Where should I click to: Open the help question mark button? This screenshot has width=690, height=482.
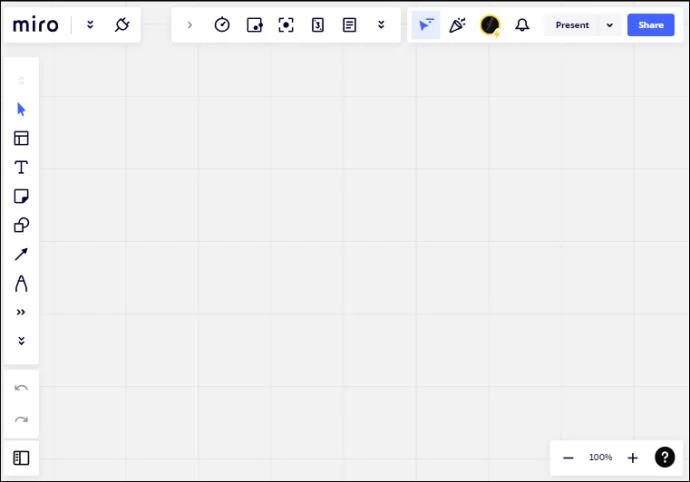pos(664,457)
